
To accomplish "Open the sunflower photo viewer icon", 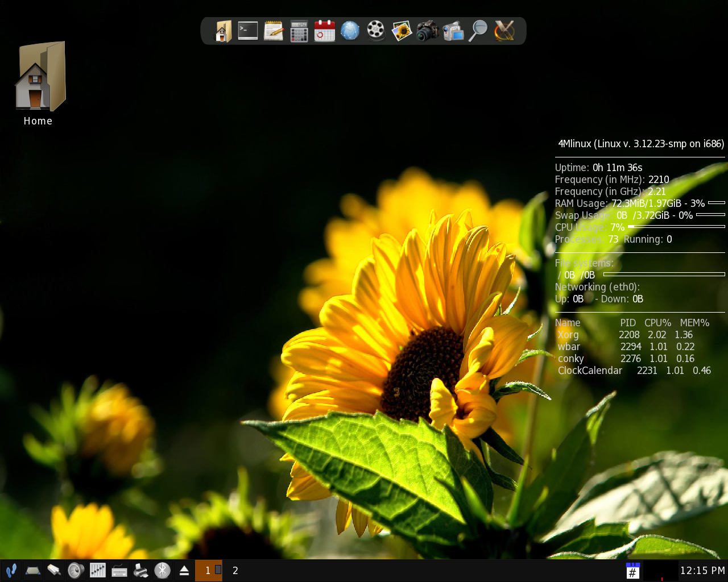I will click(x=402, y=31).
